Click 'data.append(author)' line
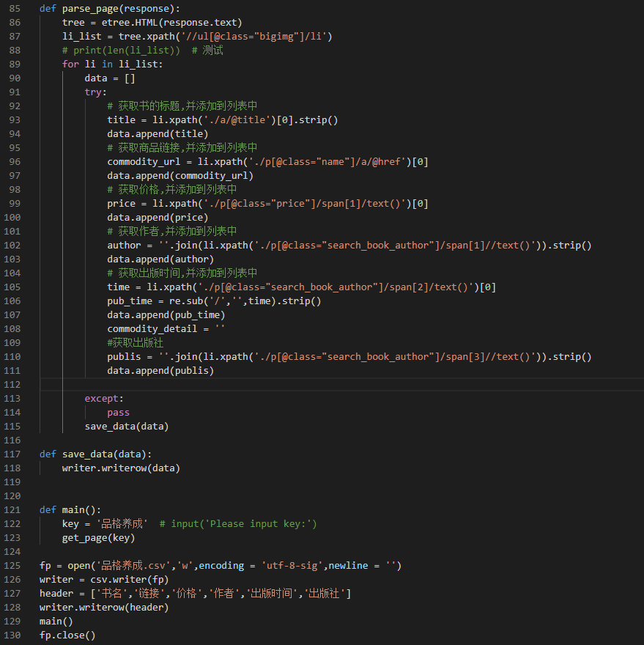644x645 pixels. [160, 259]
